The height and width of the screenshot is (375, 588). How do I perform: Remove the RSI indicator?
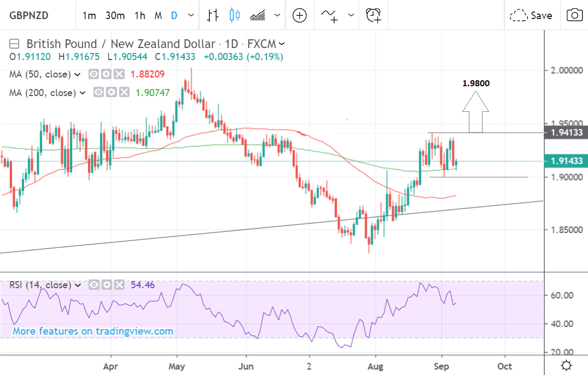[x=119, y=285]
